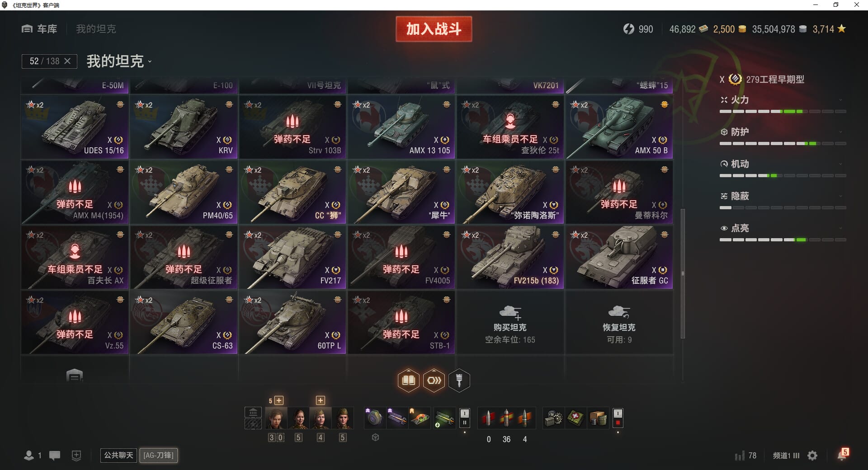
Task: Click the 加入战斗 battle button
Action: point(434,29)
